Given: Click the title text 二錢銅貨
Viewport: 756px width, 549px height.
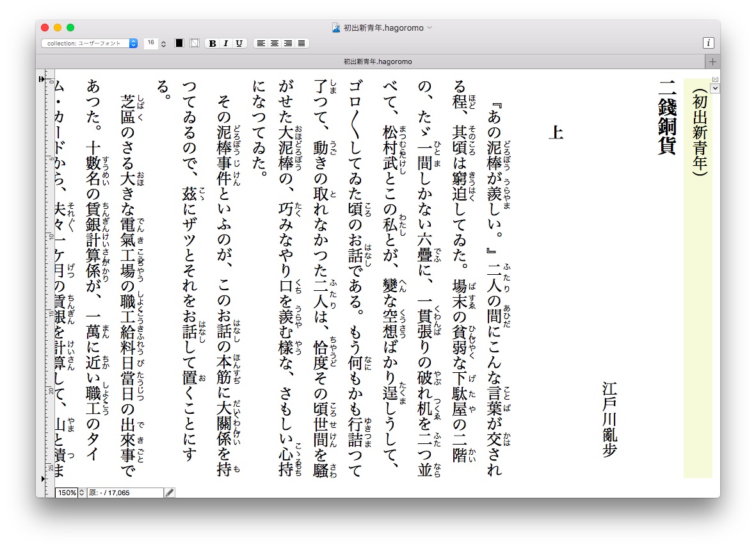Looking at the screenshot, I should (667, 117).
